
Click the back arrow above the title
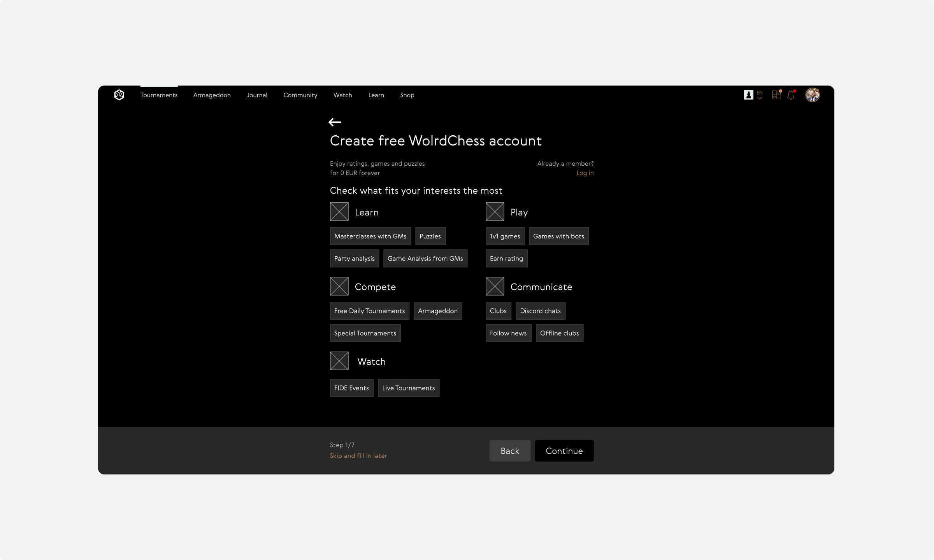coord(335,122)
